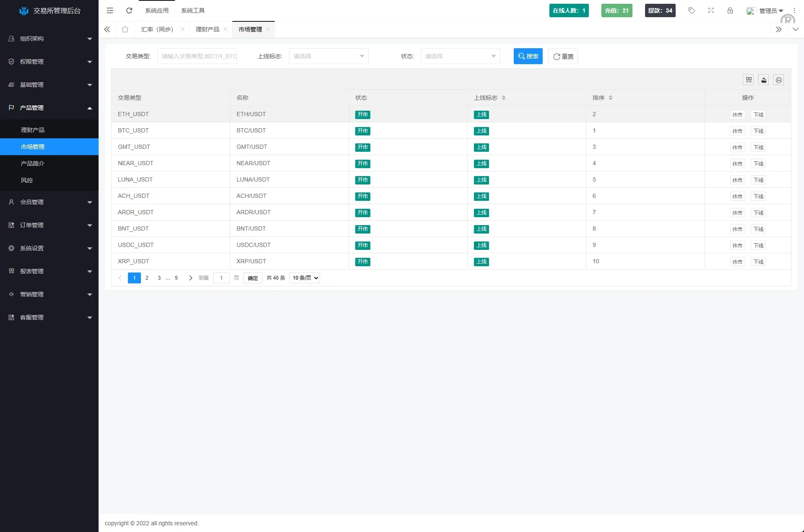Open the 上线标志 dropdown
804x532 pixels.
[x=328, y=56]
